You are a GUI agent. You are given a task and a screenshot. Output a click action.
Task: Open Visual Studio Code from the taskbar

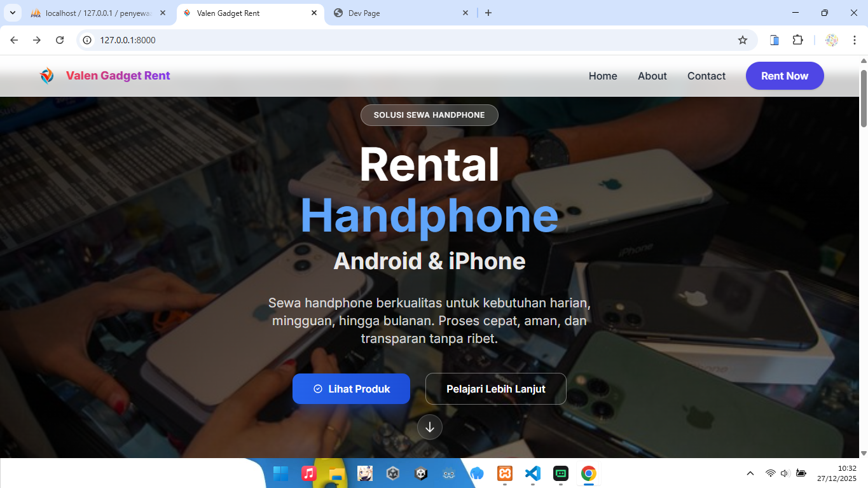(x=533, y=473)
